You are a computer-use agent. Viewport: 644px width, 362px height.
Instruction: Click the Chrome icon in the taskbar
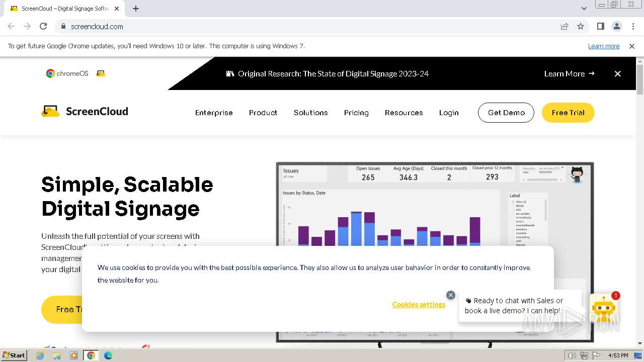[91, 355]
